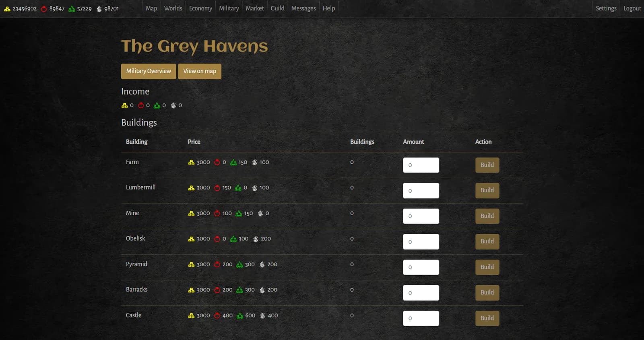Click Build in the Barracks row
This screenshot has width=644, height=340.
point(487,293)
